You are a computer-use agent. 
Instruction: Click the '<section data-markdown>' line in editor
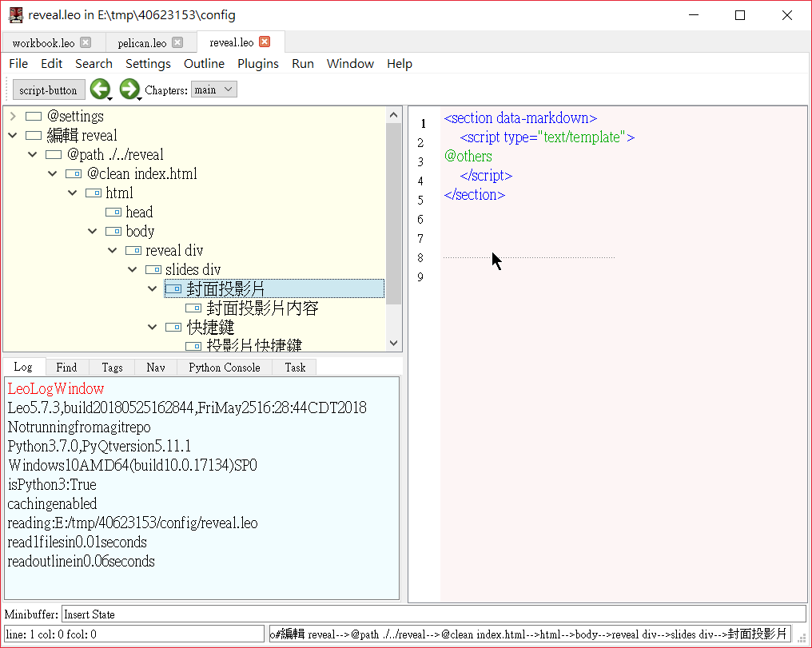coord(520,118)
